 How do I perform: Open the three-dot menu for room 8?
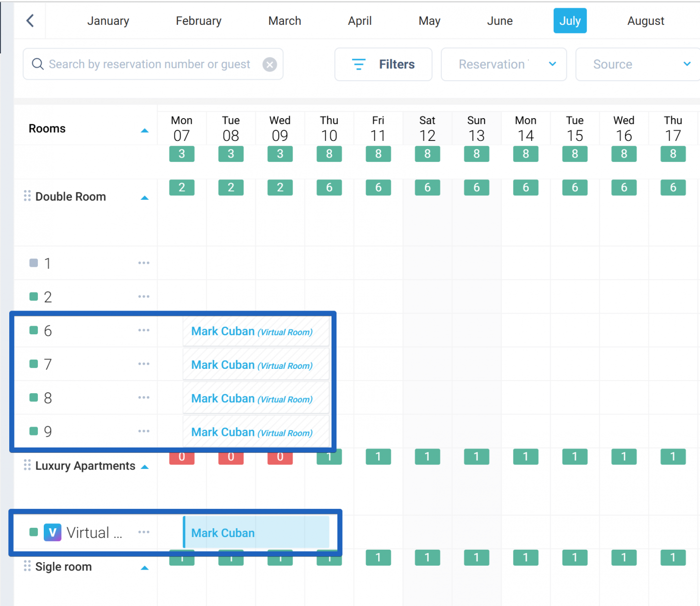[x=143, y=398]
